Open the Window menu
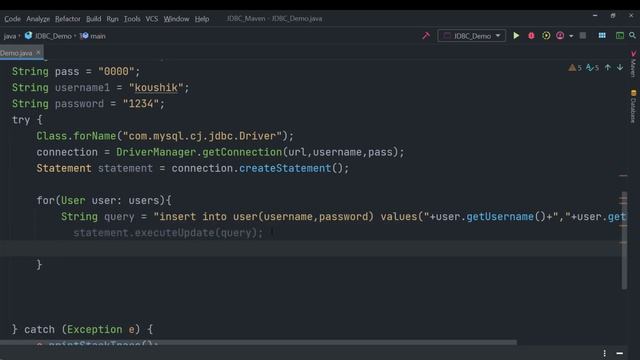Viewport: 640px width, 360px height. point(176,19)
